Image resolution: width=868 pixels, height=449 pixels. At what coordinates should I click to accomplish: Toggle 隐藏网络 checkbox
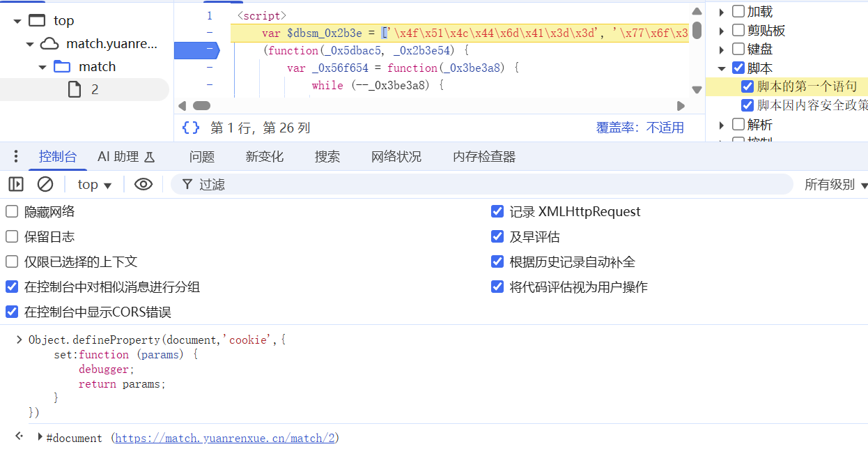[x=12, y=211]
